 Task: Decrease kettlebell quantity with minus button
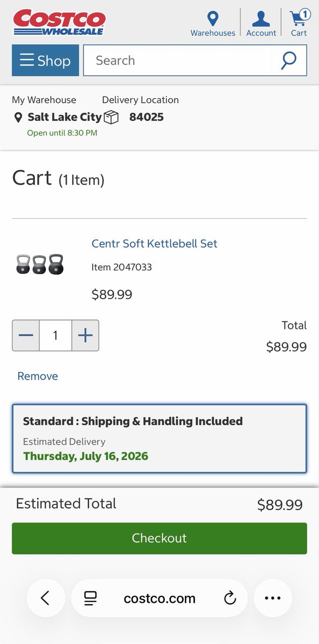(x=26, y=335)
